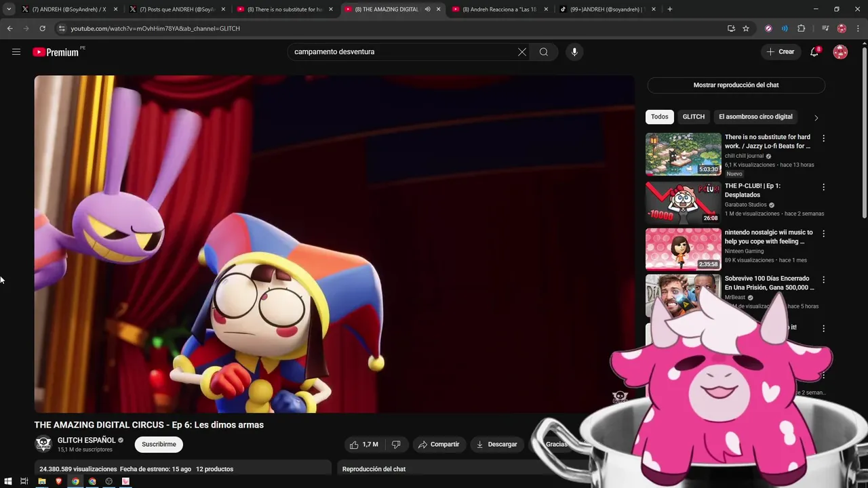Open File Explorer from taskbar

click(x=41, y=481)
